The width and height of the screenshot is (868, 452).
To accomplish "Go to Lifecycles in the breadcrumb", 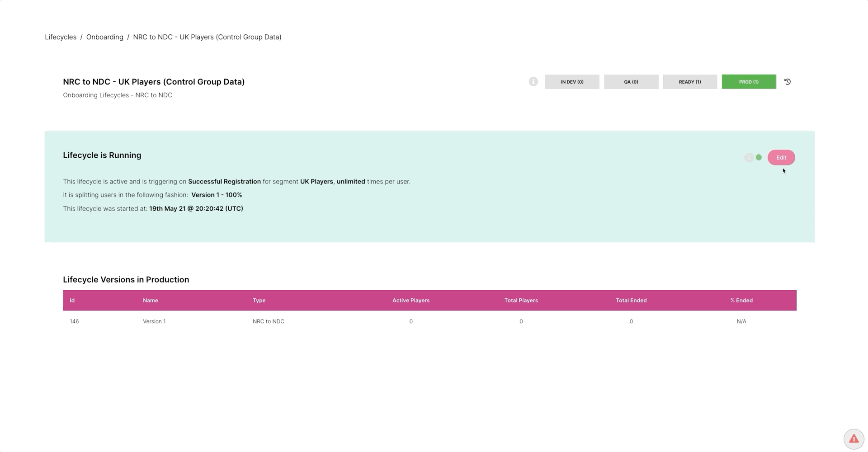I will pos(61,37).
